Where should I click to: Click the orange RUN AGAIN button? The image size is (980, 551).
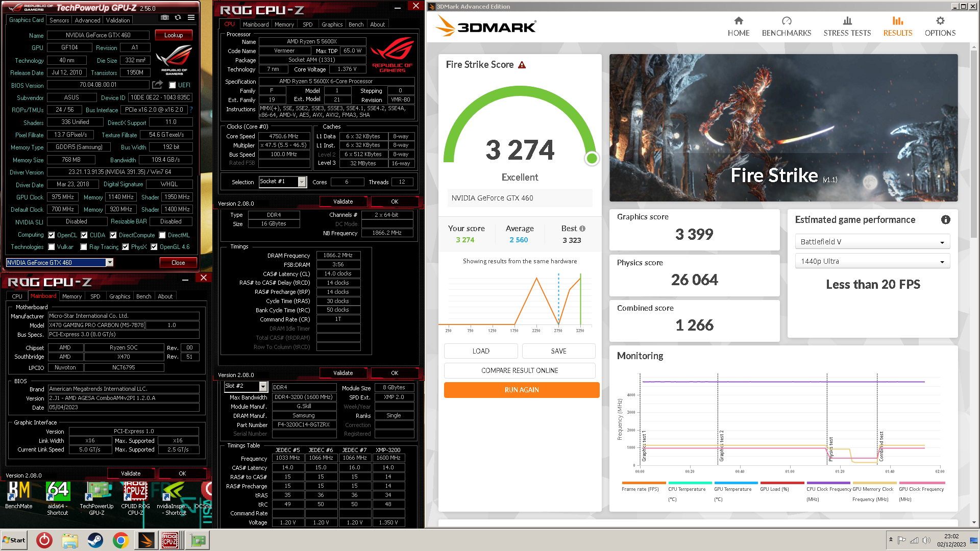[522, 390]
